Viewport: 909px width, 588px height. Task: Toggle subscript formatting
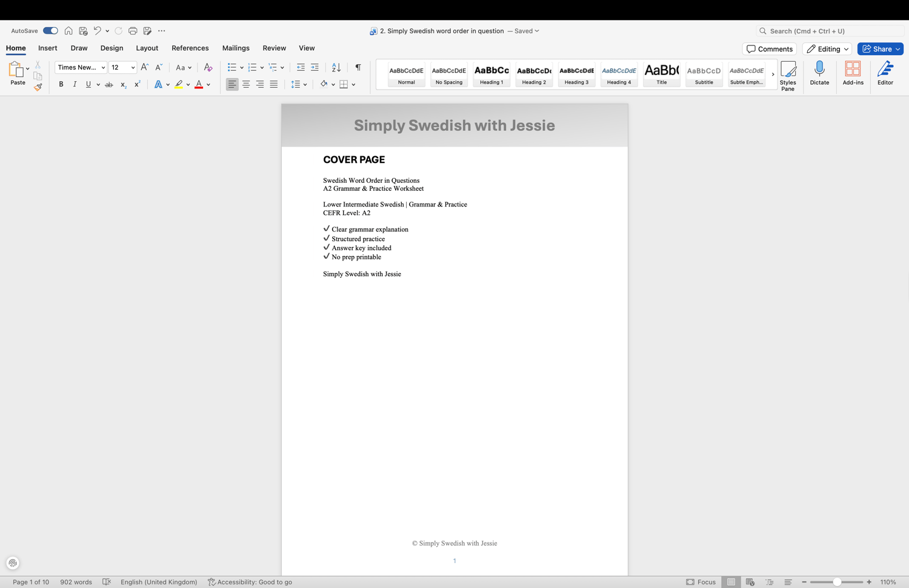point(123,85)
